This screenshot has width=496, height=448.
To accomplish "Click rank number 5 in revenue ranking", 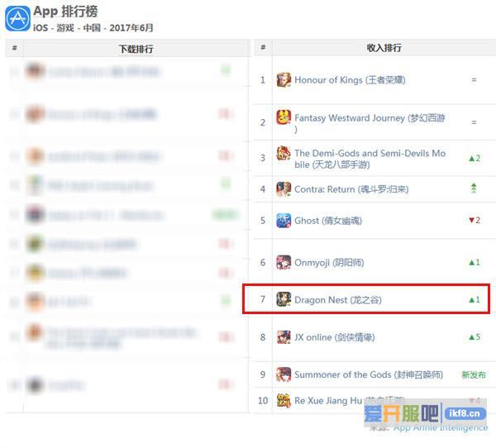I will [x=263, y=220].
